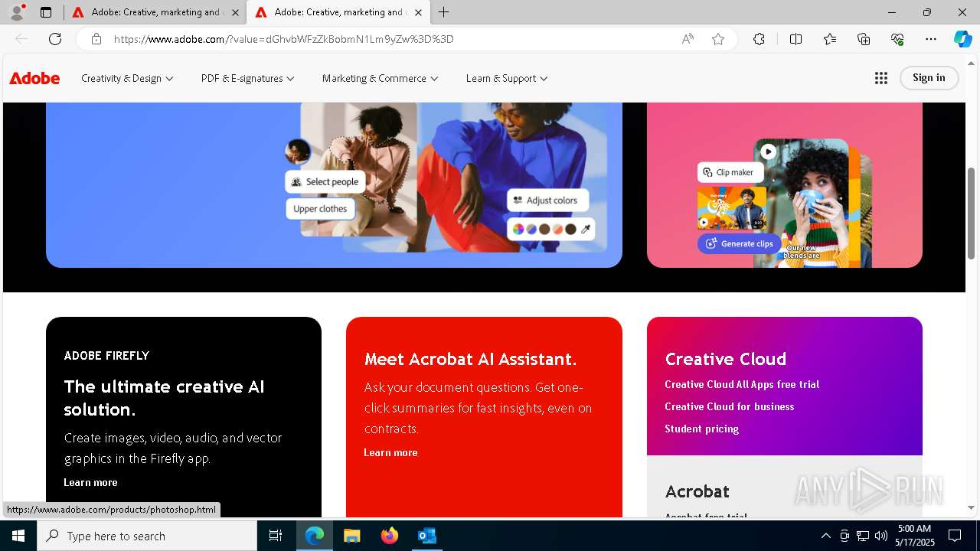Pick the multicolor gradient swatch
This screenshot has width=980, height=551.
tap(518, 229)
